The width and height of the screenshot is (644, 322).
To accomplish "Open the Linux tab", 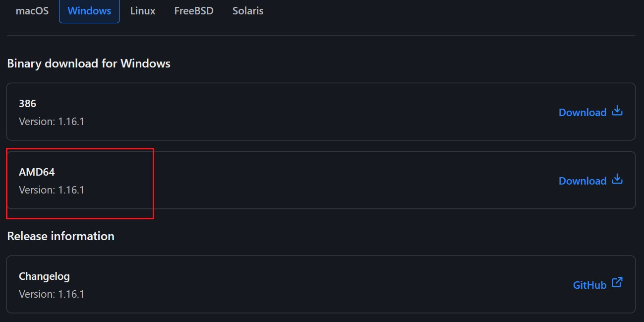I will pyautogui.click(x=143, y=10).
